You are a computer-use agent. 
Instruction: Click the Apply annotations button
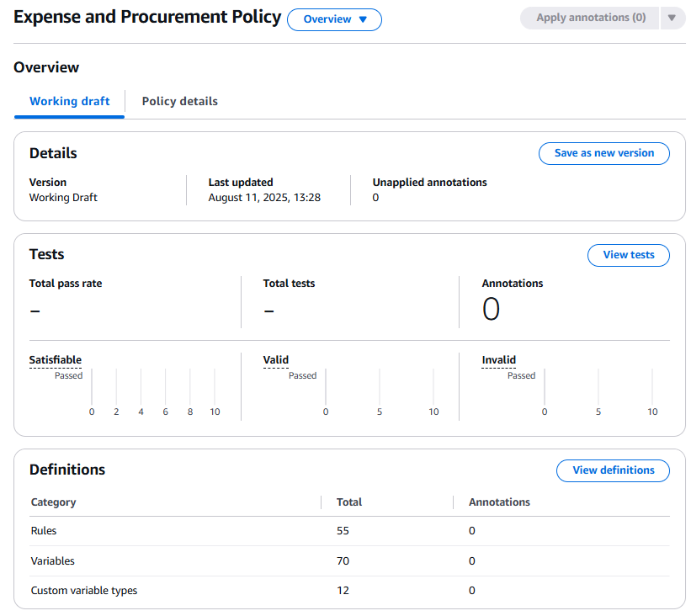pos(589,18)
